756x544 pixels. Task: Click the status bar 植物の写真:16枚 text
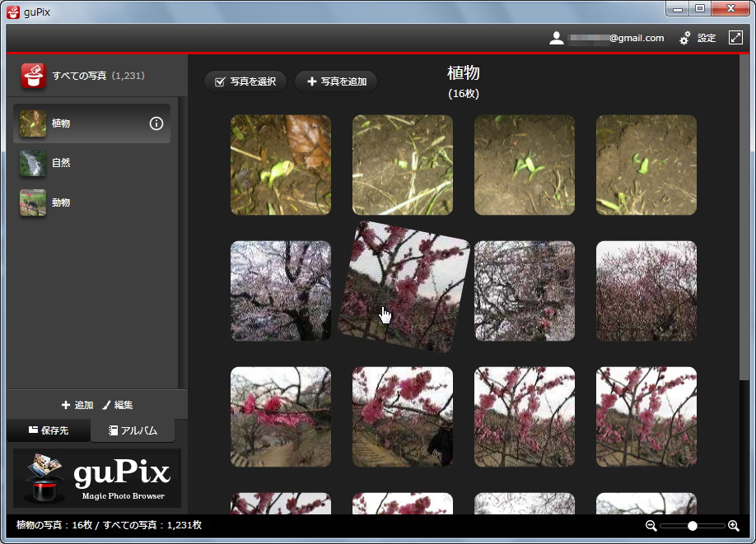(54, 525)
